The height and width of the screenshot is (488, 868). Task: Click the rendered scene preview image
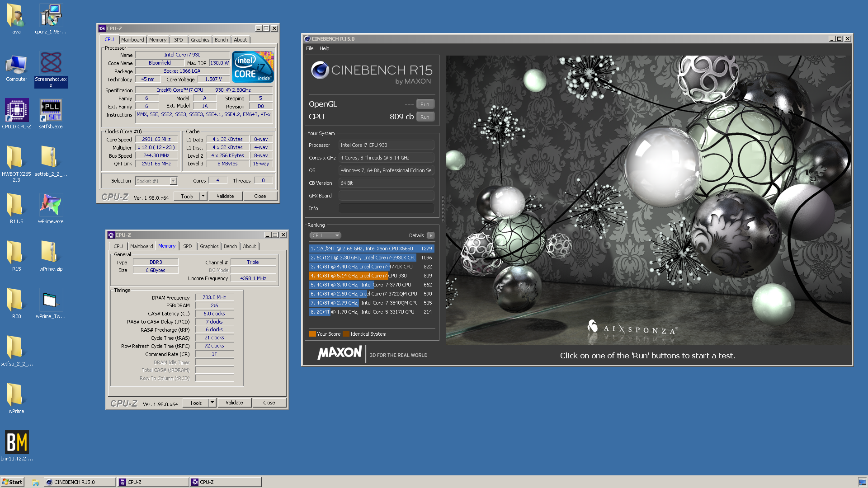tap(648, 200)
